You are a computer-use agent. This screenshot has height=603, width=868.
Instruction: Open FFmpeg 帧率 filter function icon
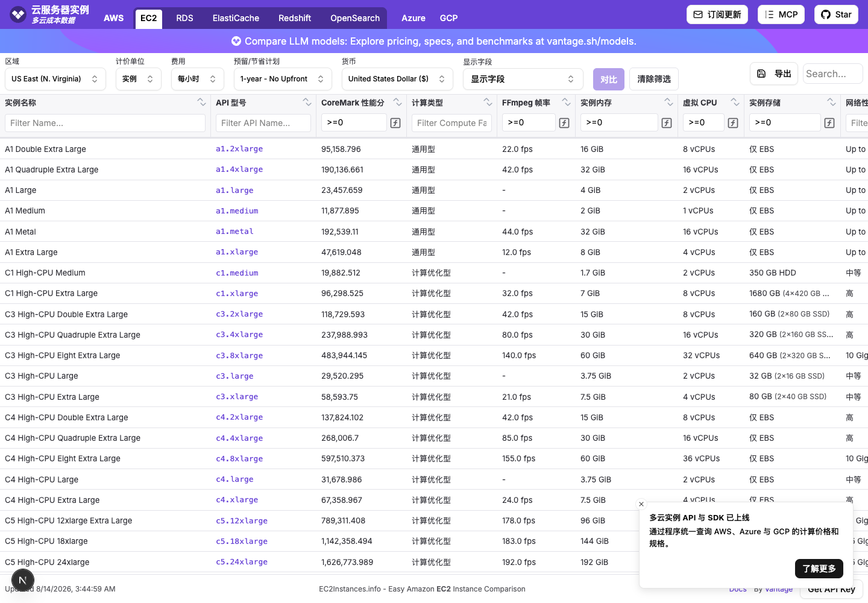coord(564,123)
